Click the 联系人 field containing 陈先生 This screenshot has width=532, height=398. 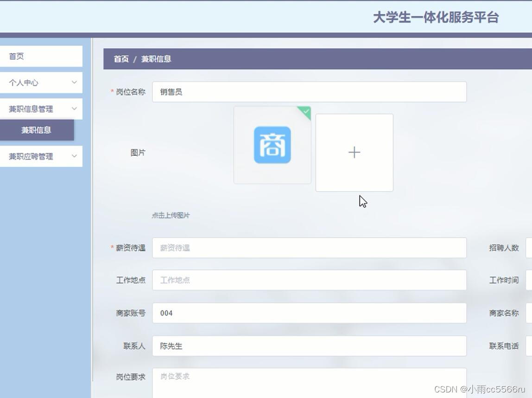310,346
